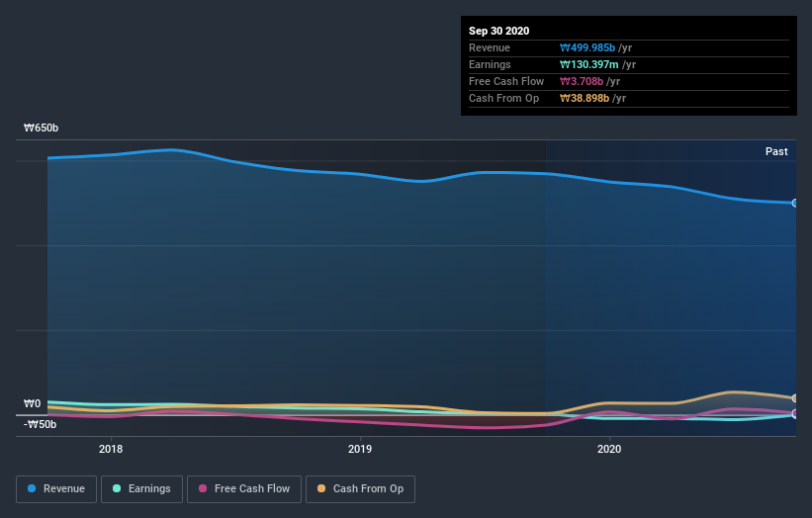Click the ₩650b y-axis label
Screen dimensions: 812x518
[41, 128]
